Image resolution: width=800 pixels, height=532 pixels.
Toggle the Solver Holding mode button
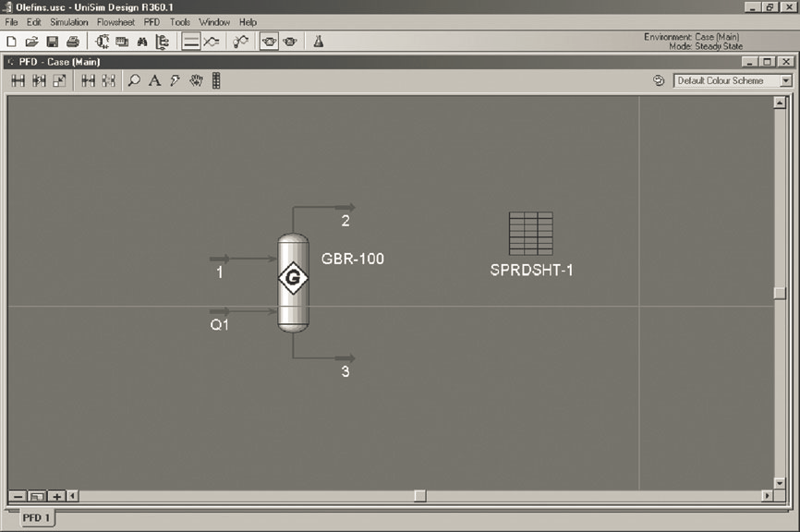coord(290,42)
